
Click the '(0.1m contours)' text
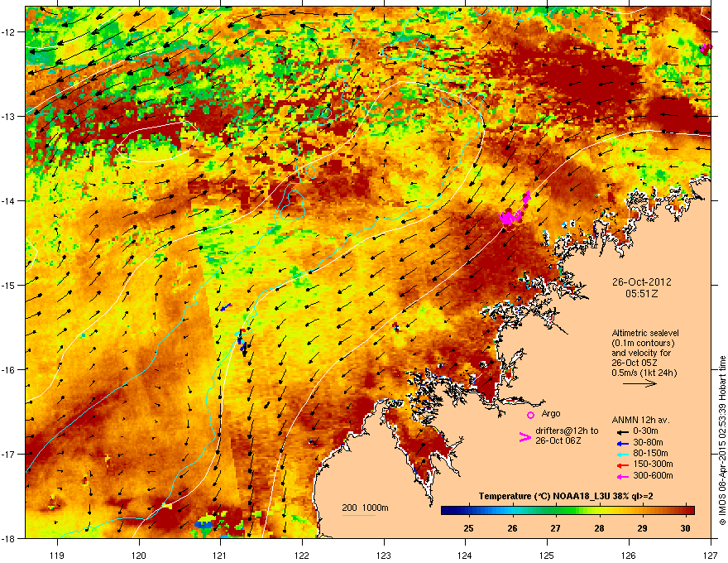click(x=643, y=343)
